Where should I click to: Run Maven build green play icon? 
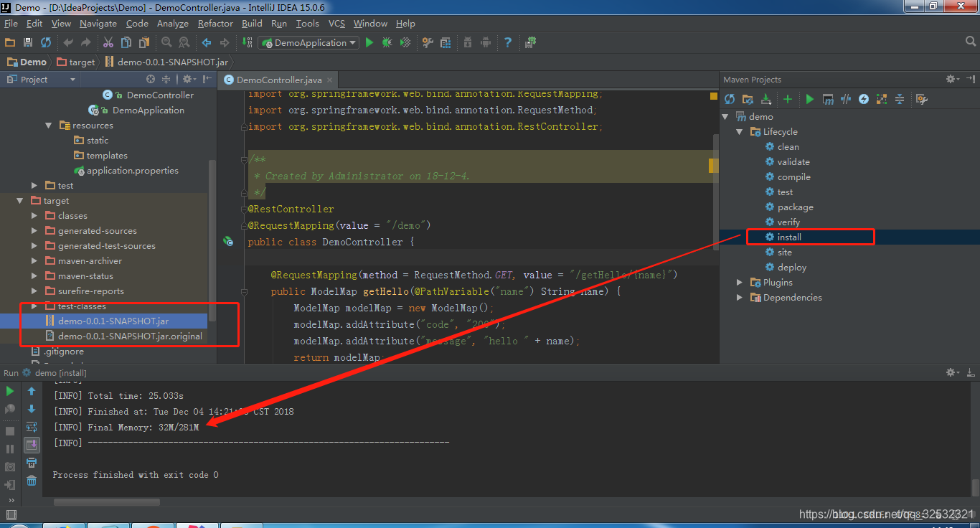(810, 99)
